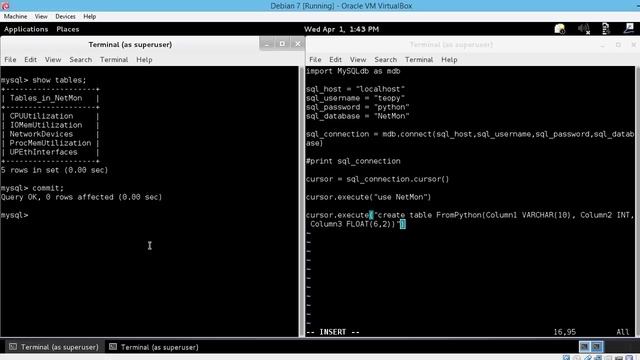
Task: Open Help menu in right terminal window
Action: point(449,60)
